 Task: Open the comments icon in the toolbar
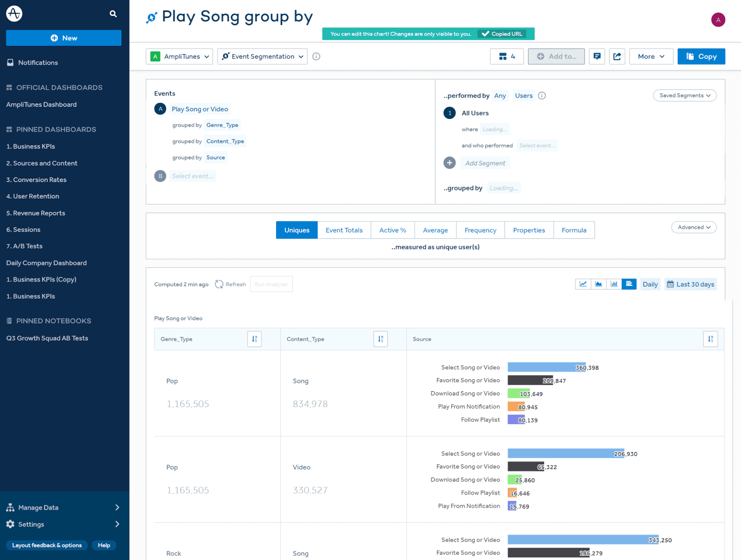[x=597, y=56]
